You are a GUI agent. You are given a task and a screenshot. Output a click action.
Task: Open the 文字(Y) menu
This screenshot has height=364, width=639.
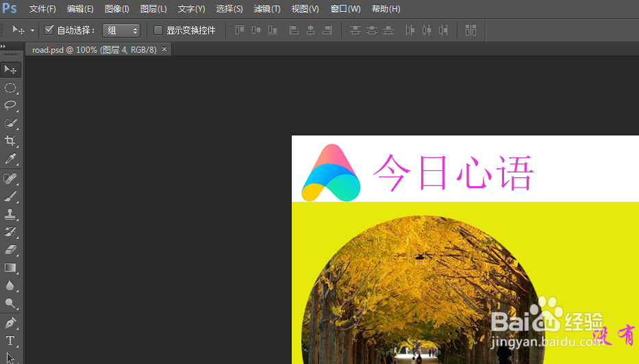point(192,8)
